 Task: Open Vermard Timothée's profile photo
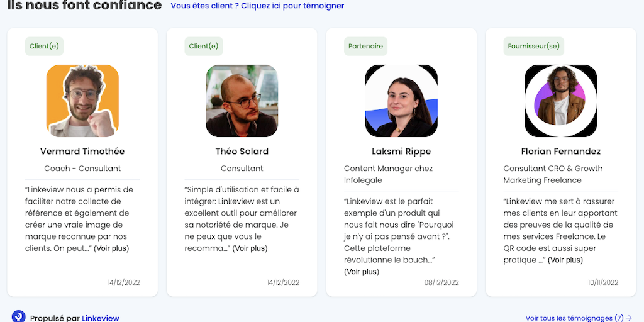coord(82,101)
